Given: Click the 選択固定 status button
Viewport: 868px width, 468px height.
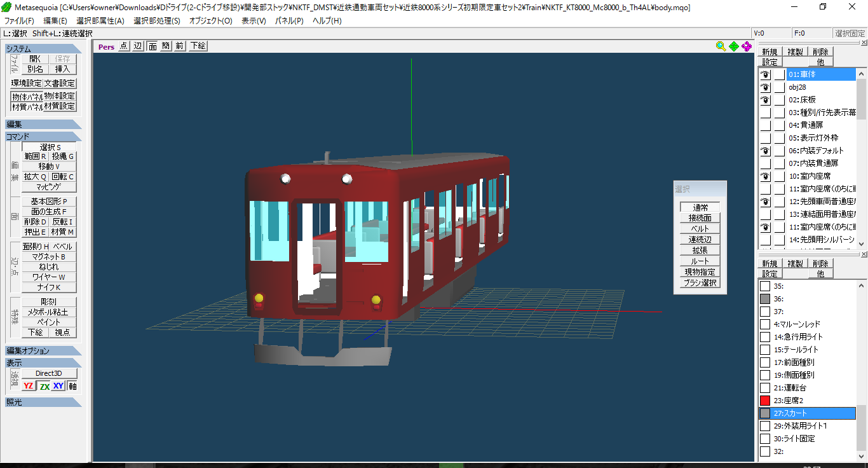Looking at the screenshot, I should click(850, 33).
